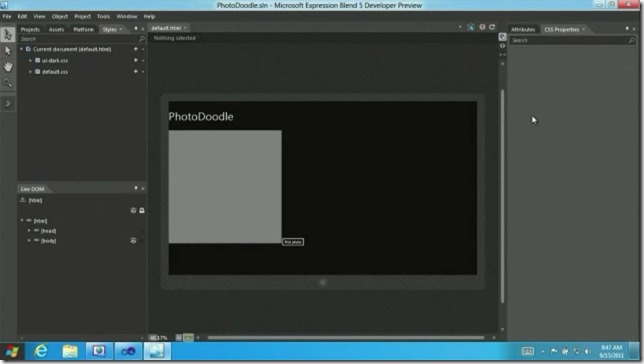The image size is (644, 364).
Task: Open File Explorer from taskbar
Action: coord(70,351)
